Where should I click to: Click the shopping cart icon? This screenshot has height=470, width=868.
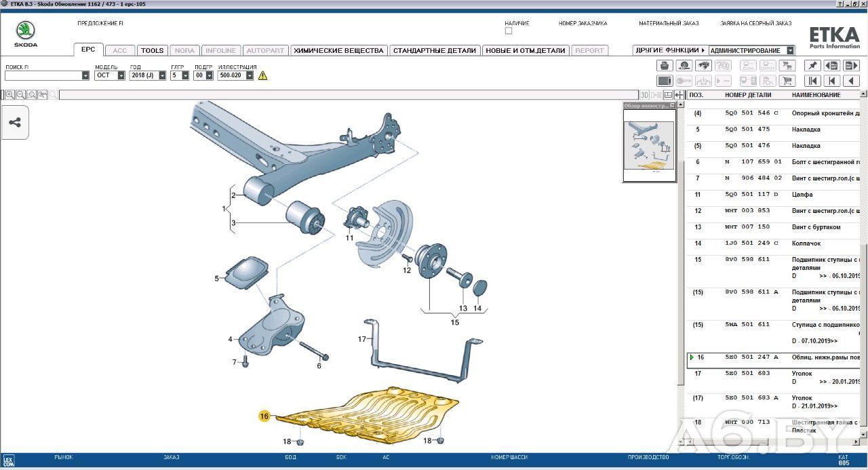pyautogui.click(x=787, y=81)
